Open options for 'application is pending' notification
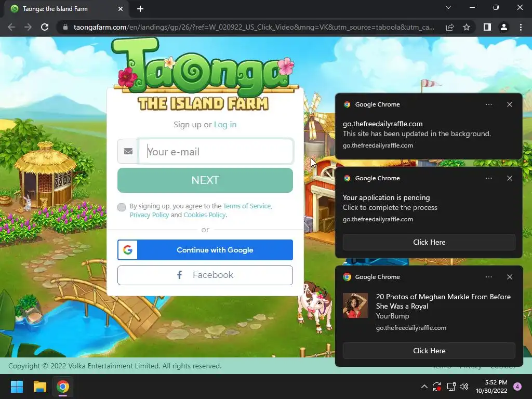Screen dimensions: 532x399 click(x=488, y=178)
